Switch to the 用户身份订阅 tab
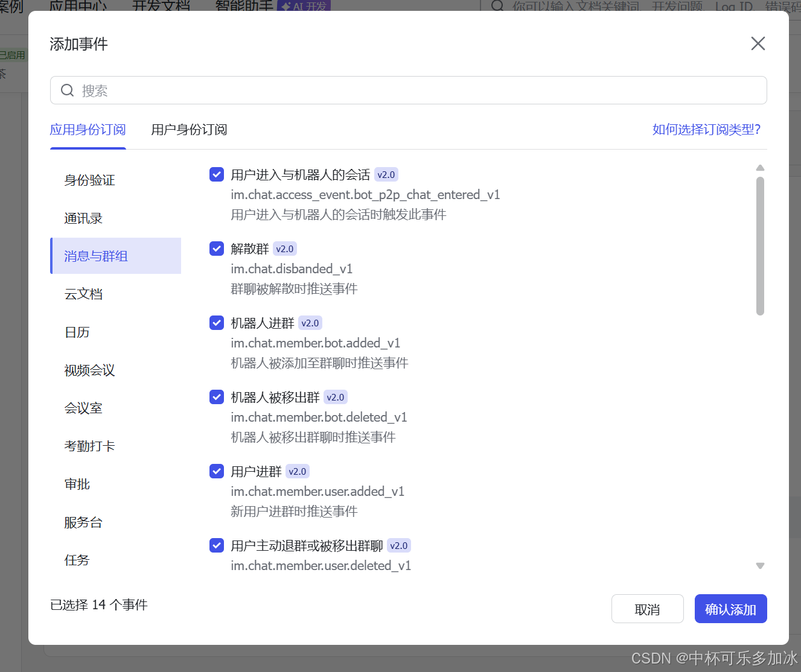801x672 pixels. [189, 130]
